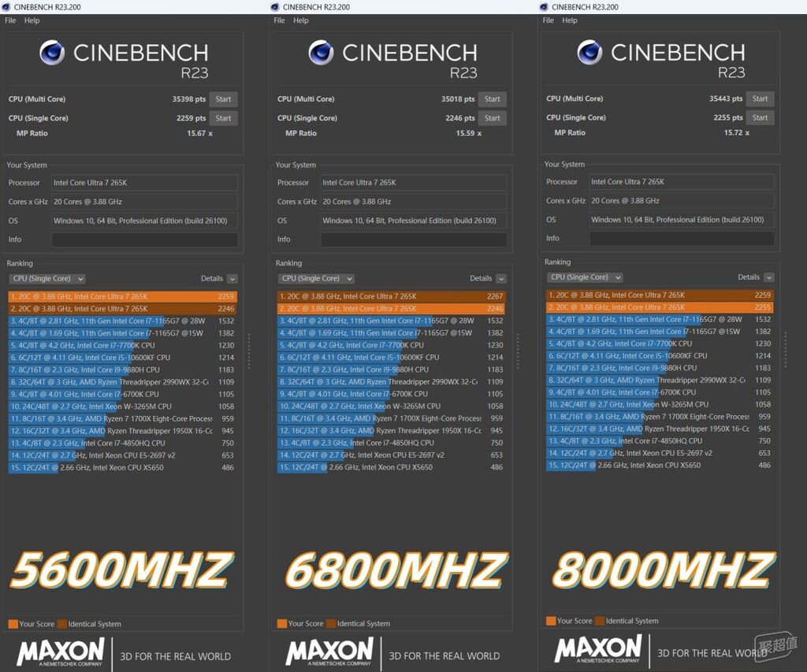Open the CPU (Single Core) ranking dropdown, right window
The width and height of the screenshot is (807, 672).
[x=585, y=277]
